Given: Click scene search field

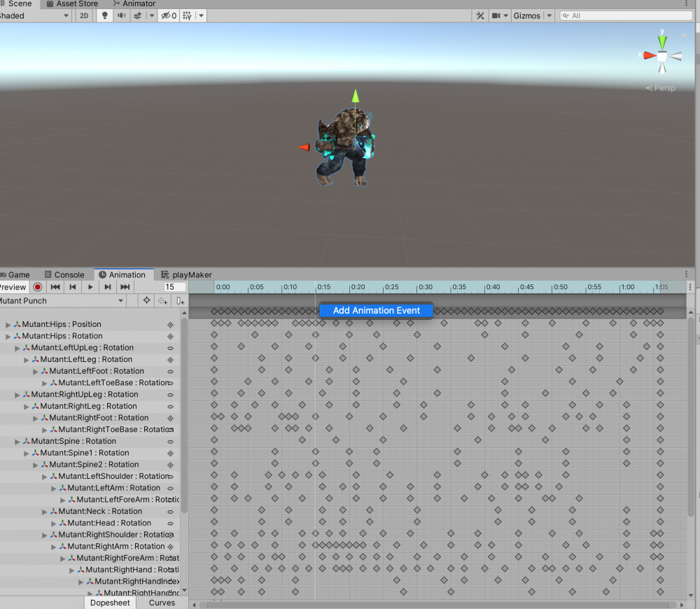Looking at the screenshot, I should (x=626, y=15).
